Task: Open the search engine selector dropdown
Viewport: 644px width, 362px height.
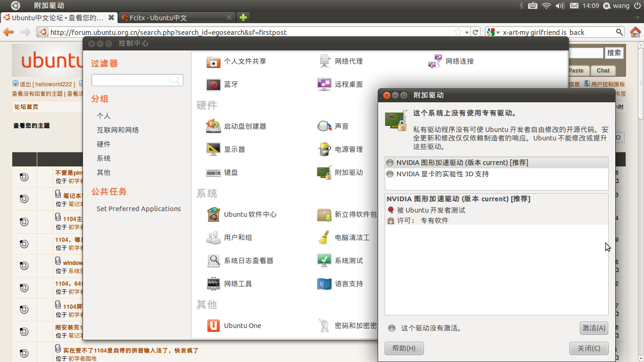Action: point(494,32)
